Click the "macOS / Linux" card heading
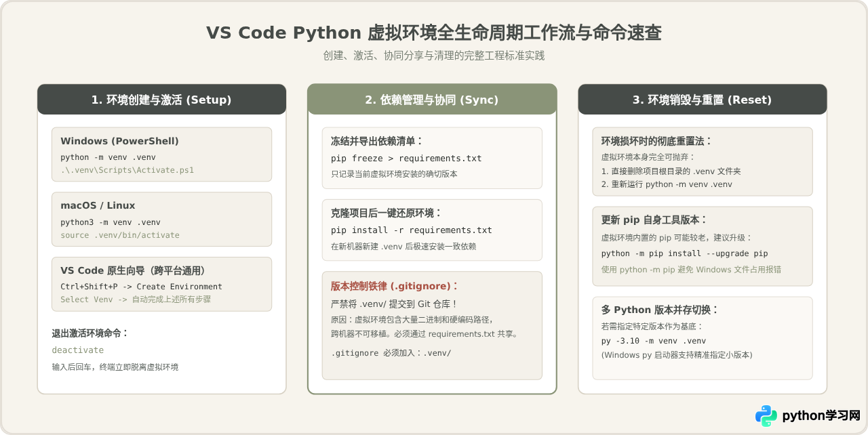 (98, 205)
